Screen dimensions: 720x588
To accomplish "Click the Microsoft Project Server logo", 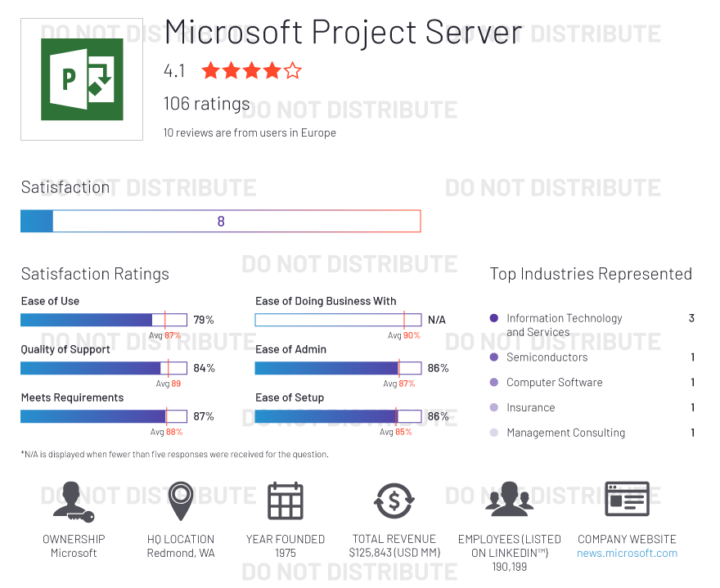I will tap(82, 79).
